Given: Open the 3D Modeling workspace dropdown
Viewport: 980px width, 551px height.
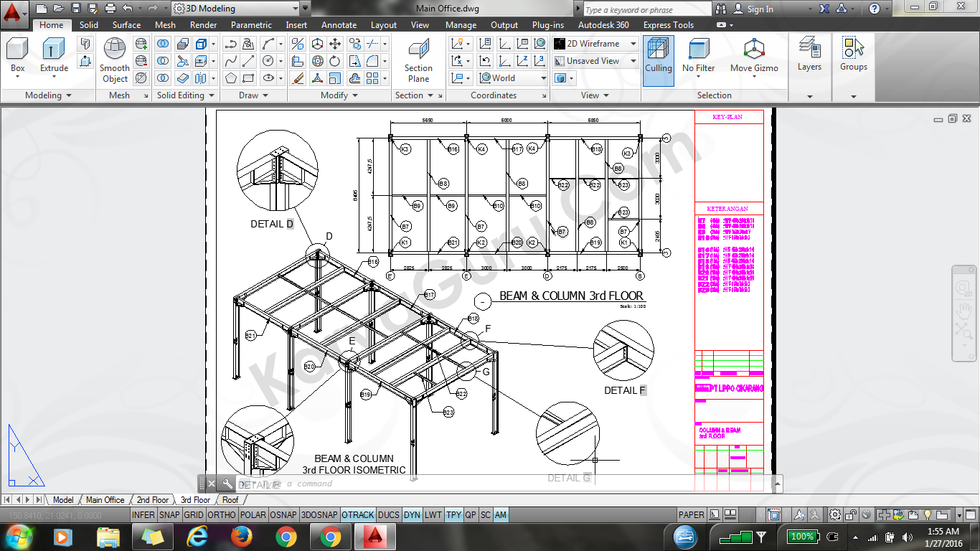Looking at the screenshot, I should 235,9.
